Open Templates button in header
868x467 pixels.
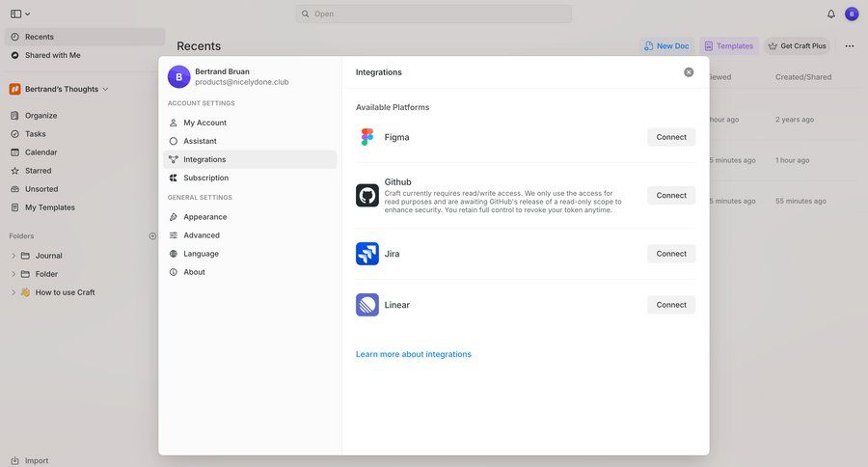(729, 46)
